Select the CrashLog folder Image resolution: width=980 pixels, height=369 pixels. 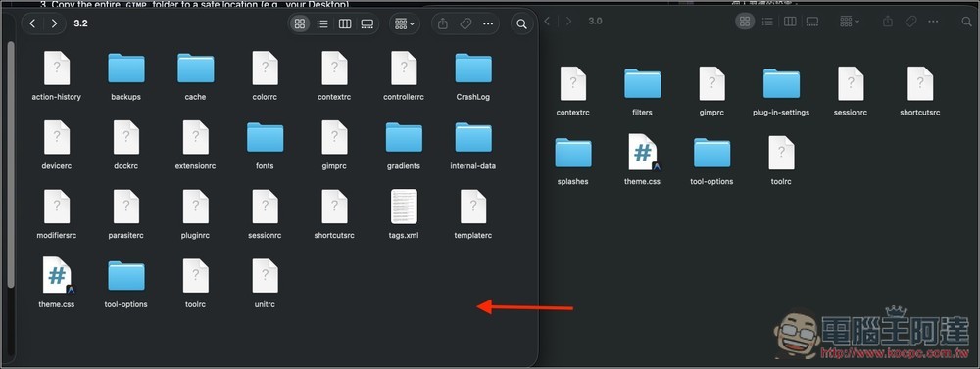pyautogui.click(x=473, y=75)
